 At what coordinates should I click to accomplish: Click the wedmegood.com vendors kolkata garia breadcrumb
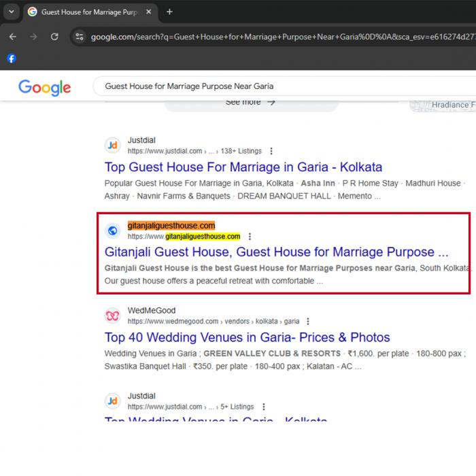[x=214, y=321]
